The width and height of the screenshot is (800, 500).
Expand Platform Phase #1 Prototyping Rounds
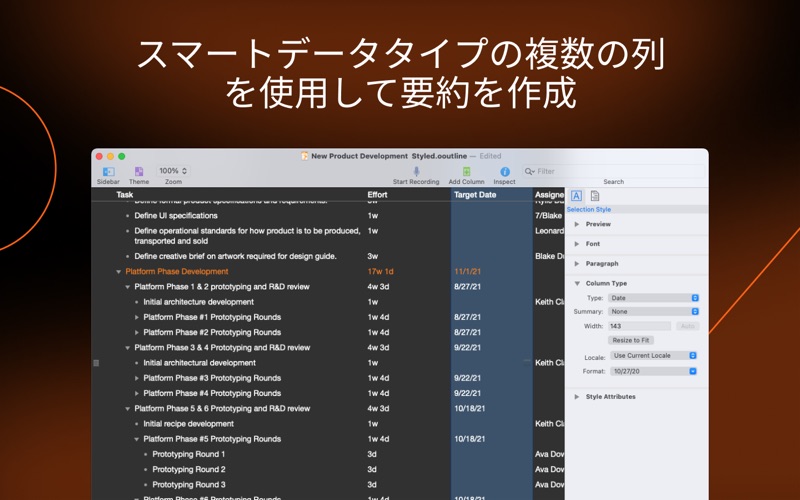click(x=137, y=317)
